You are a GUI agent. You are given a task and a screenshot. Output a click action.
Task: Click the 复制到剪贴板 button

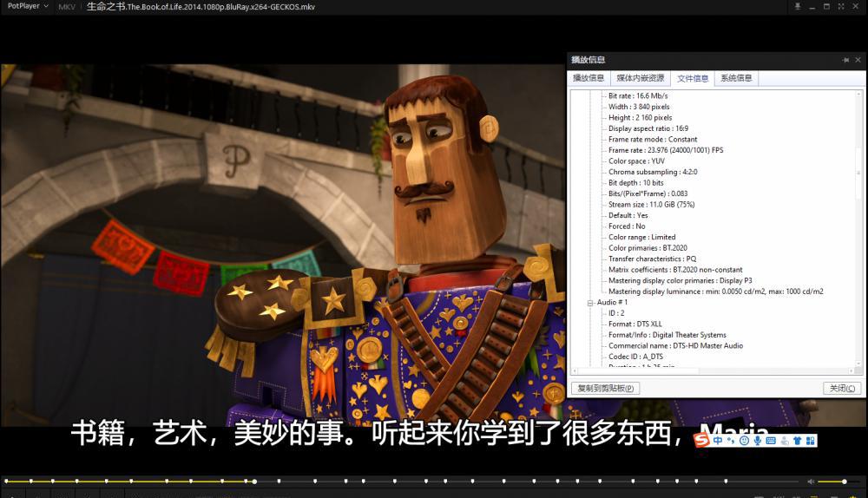pyautogui.click(x=606, y=389)
